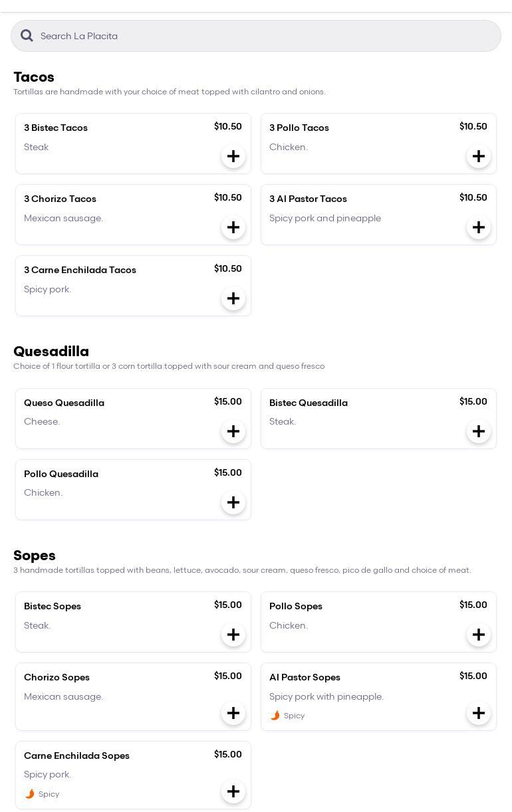Image resolution: width=512 pixels, height=812 pixels.
Task: Open the 3 Bistec Tacos item title
Action: coord(56,128)
